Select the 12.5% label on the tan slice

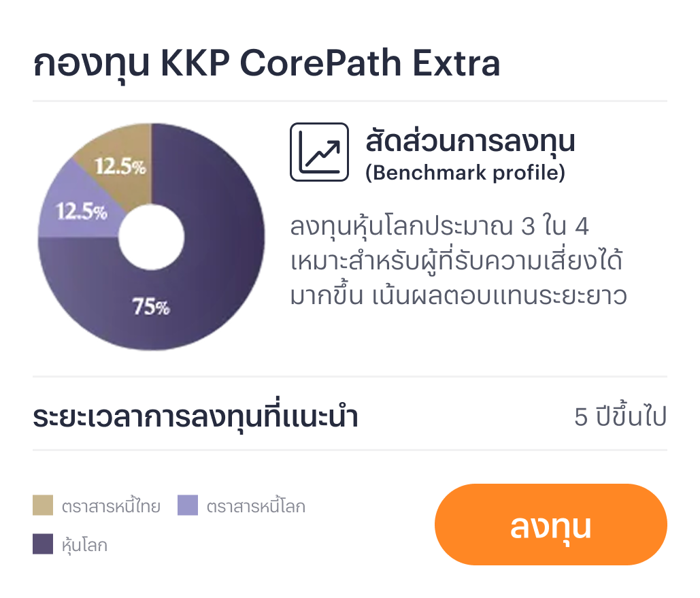(x=120, y=167)
